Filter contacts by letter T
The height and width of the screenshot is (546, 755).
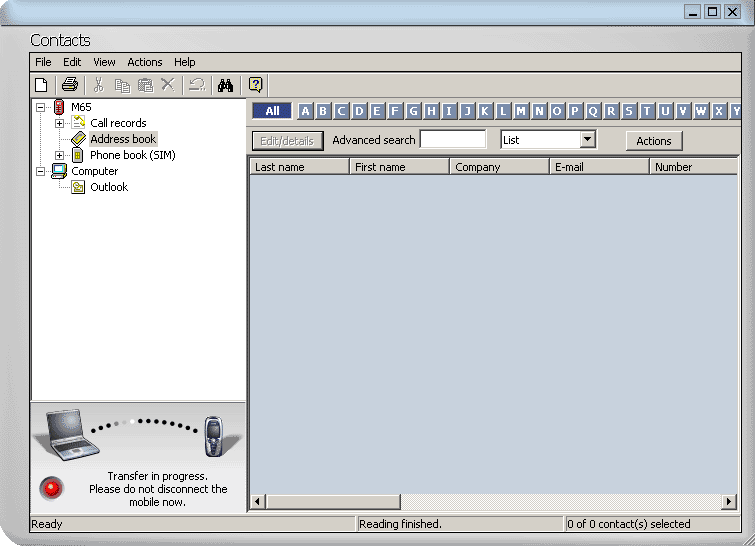coord(647,111)
